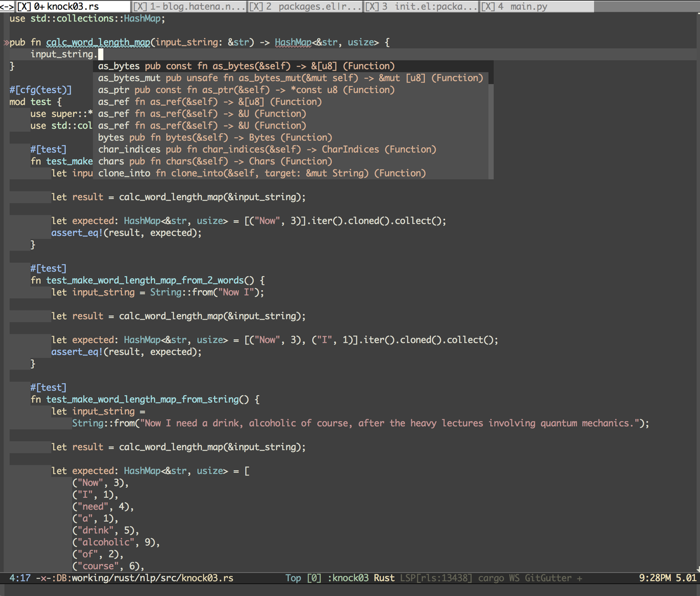The image size is (700, 596).
Task: Click the mod test line
Action: click(x=36, y=102)
